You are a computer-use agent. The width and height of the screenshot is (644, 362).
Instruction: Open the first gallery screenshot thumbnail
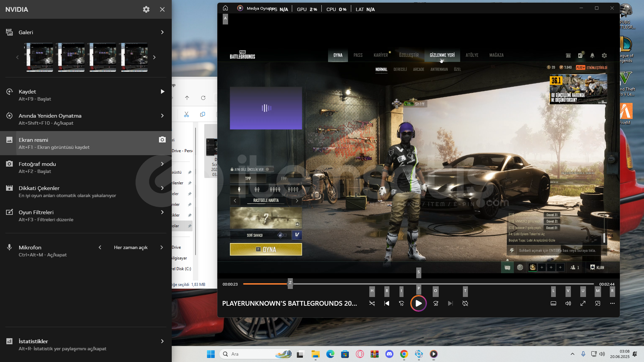click(x=40, y=57)
